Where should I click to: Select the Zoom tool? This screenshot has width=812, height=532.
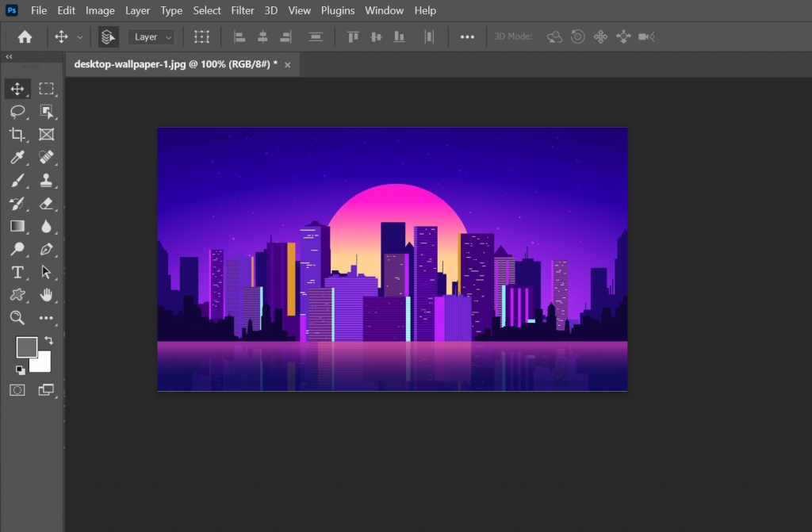pos(17,318)
